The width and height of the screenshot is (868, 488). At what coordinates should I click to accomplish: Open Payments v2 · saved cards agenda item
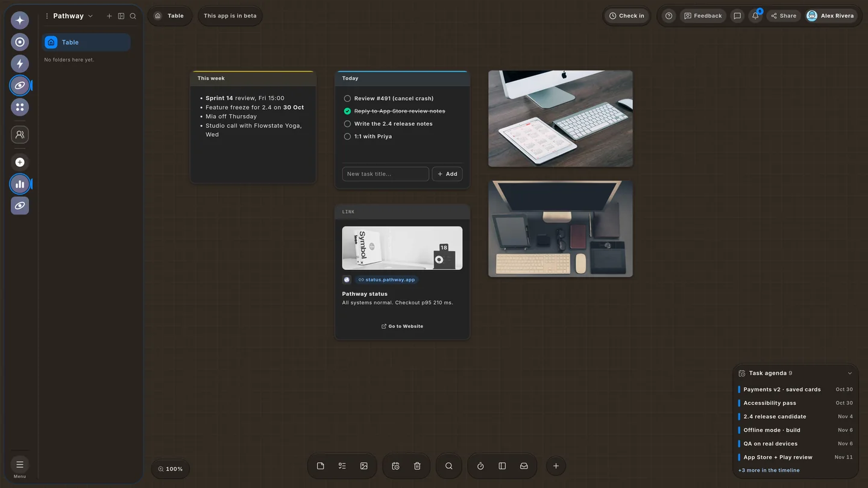(x=796, y=390)
